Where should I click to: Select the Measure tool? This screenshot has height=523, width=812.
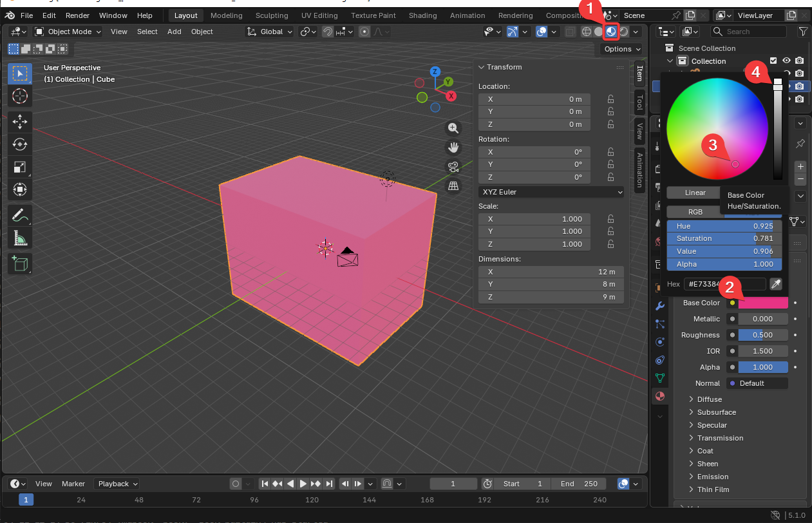tap(20, 239)
